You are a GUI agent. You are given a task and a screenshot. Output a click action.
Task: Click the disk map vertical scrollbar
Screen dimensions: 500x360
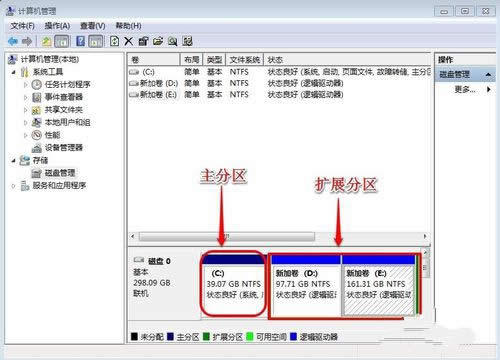click(x=425, y=268)
